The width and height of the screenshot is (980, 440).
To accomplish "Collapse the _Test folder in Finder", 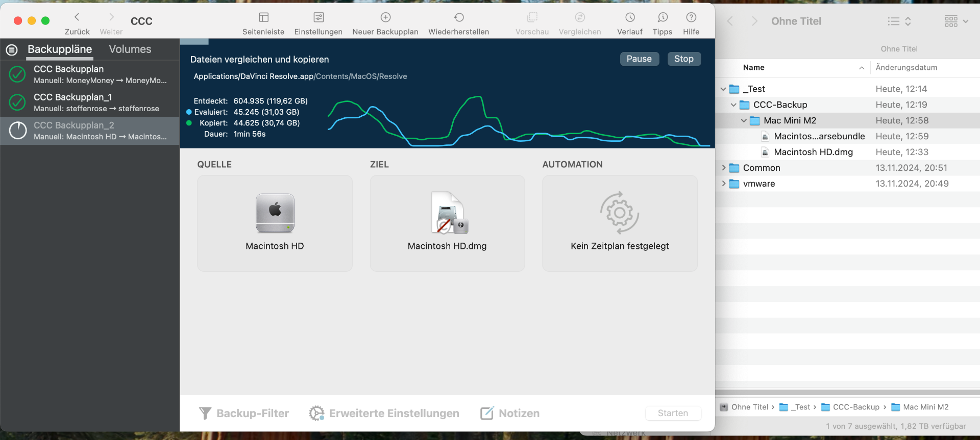I will click(x=723, y=89).
